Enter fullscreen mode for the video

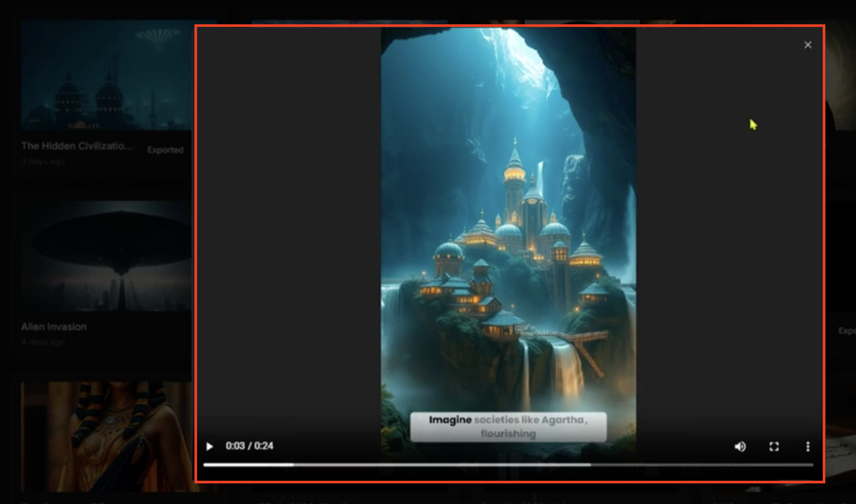tap(774, 446)
